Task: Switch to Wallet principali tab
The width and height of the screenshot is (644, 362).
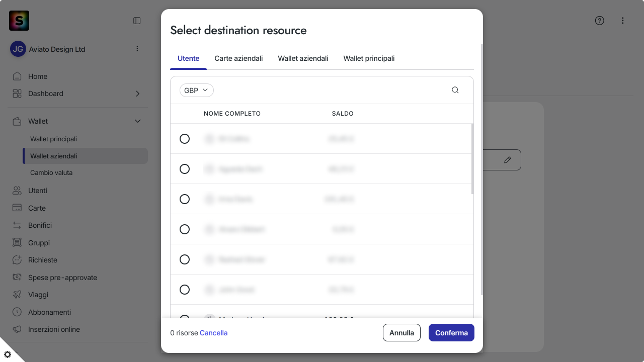Action: coord(369,58)
